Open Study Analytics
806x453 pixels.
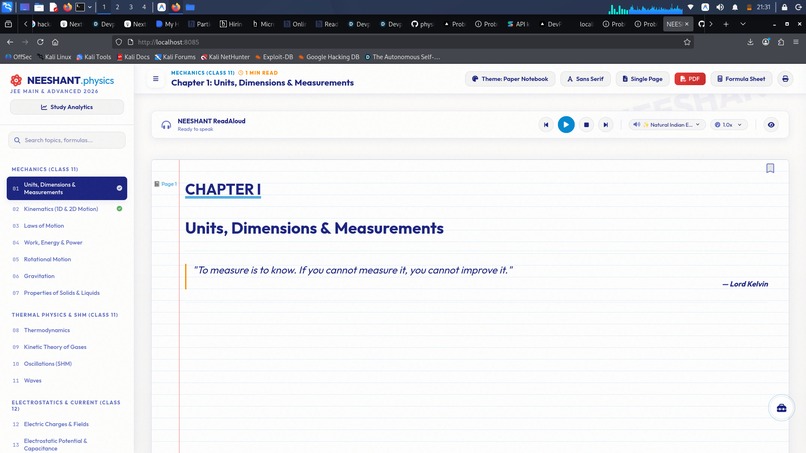pos(67,107)
